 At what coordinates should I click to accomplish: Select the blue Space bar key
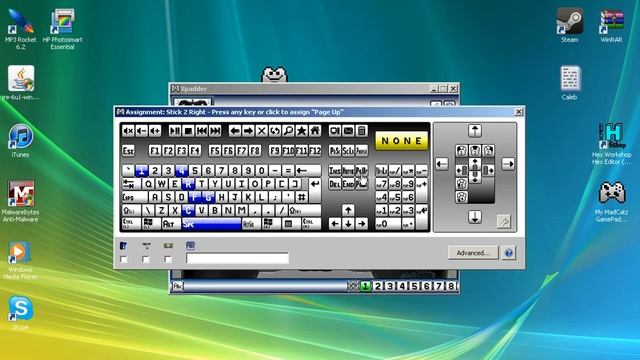(211, 224)
